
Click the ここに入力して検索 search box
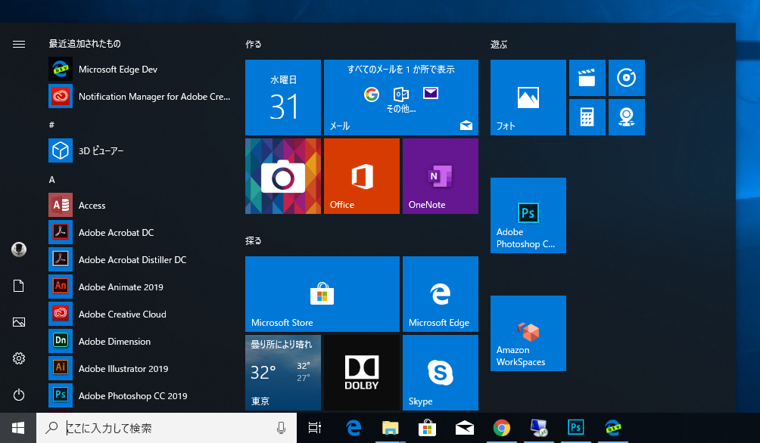166,428
